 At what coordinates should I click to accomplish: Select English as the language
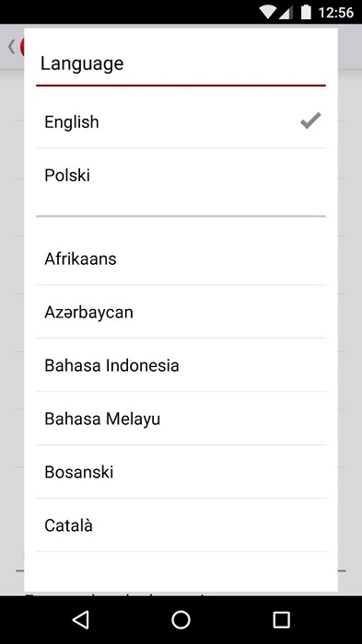pos(181,121)
